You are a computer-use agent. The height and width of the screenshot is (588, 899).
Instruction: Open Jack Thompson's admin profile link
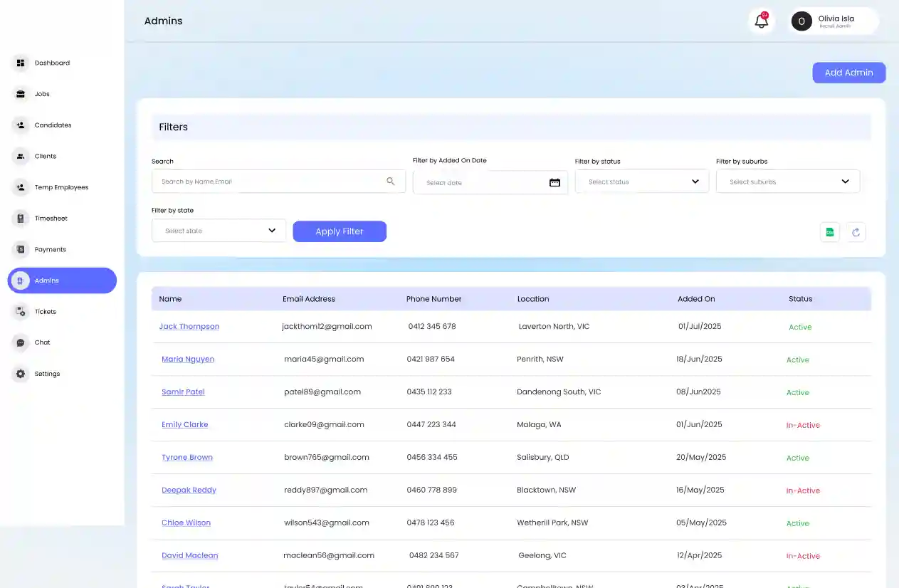[x=189, y=327]
